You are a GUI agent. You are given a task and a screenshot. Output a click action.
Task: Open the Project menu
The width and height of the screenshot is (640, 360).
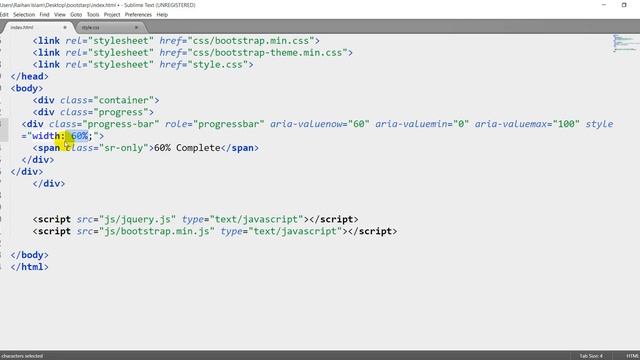point(112,14)
